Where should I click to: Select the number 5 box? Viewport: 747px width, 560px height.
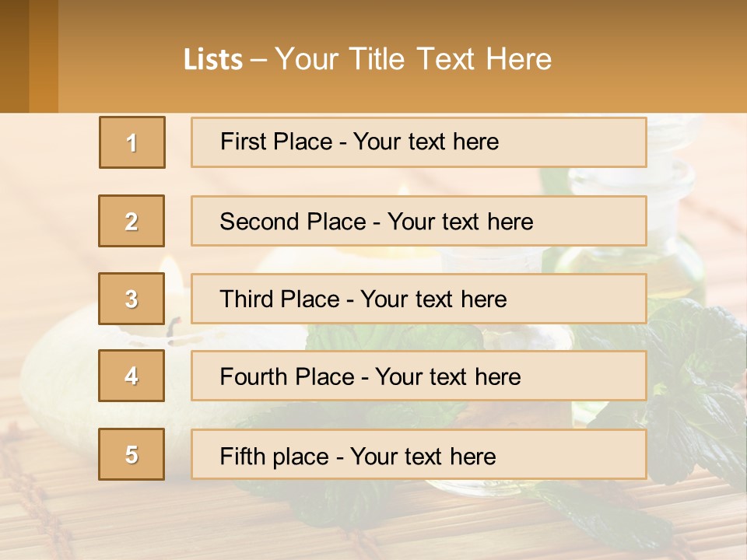click(x=132, y=454)
